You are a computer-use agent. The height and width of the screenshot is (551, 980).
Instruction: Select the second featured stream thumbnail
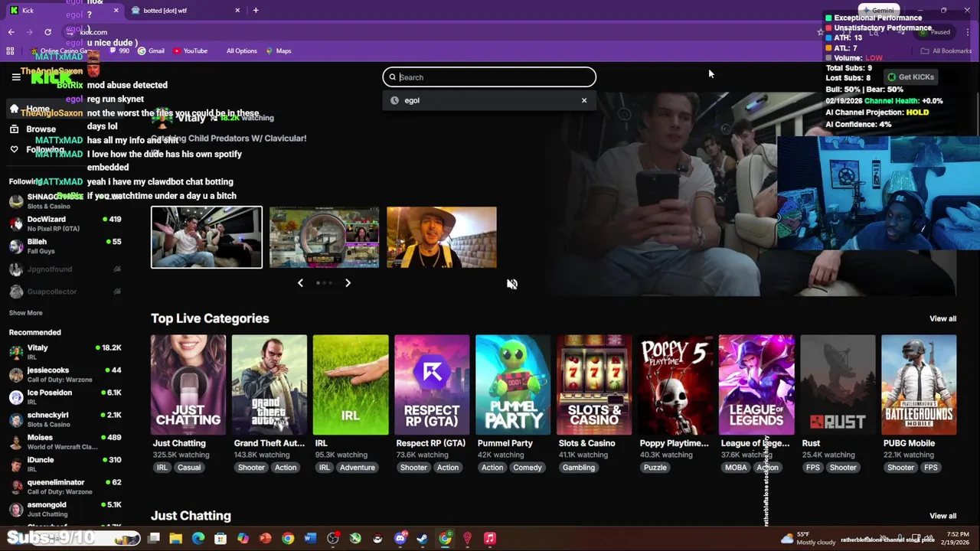(324, 237)
